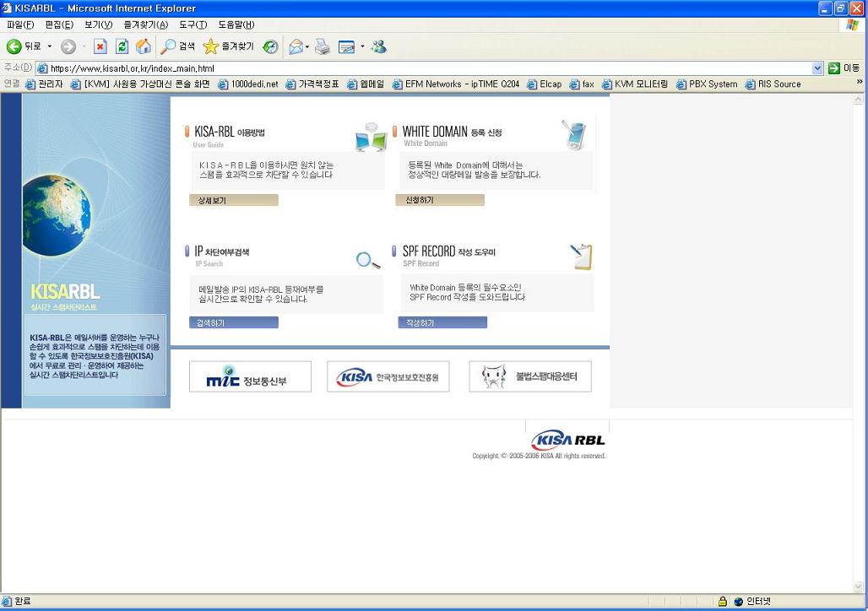Open the Messenger toolbar icon
This screenshot has height=611, width=868.
(x=378, y=47)
